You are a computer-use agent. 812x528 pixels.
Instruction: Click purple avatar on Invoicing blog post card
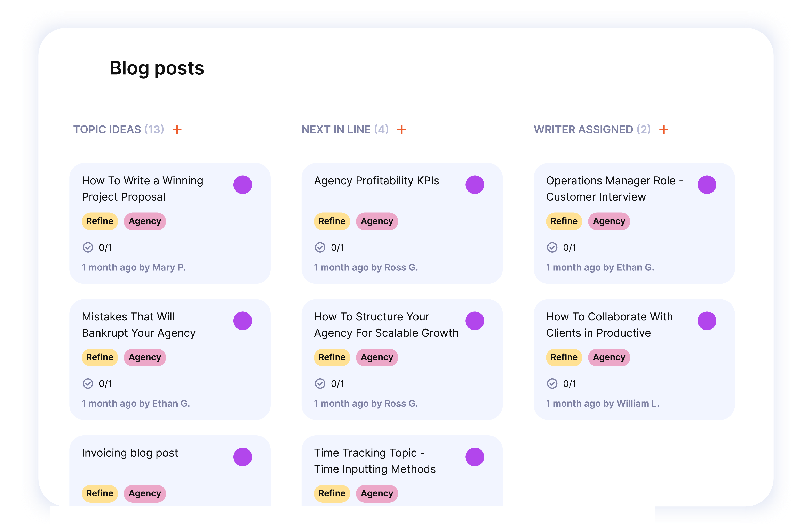click(x=242, y=457)
